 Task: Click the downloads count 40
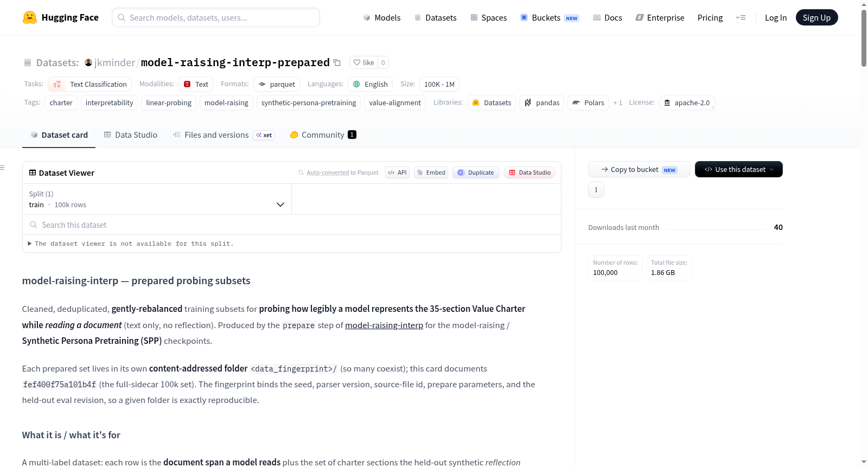(778, 227)
